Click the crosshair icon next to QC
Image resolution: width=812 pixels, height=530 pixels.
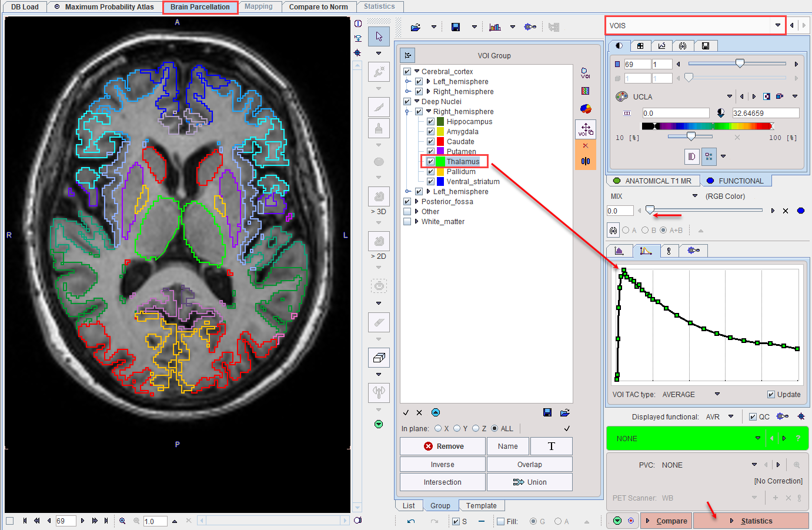pyautogui.click(x=801, y=416)
